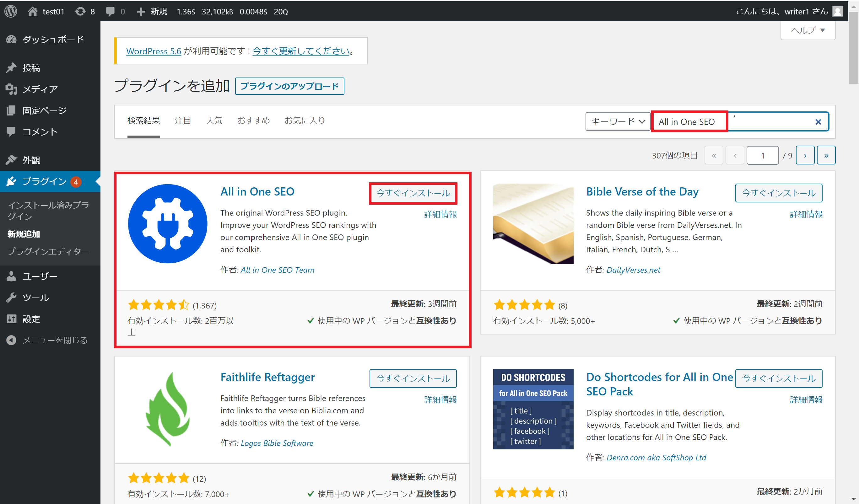
Task: Click プラグインのアップロード button
Action: tap(289, 86)
